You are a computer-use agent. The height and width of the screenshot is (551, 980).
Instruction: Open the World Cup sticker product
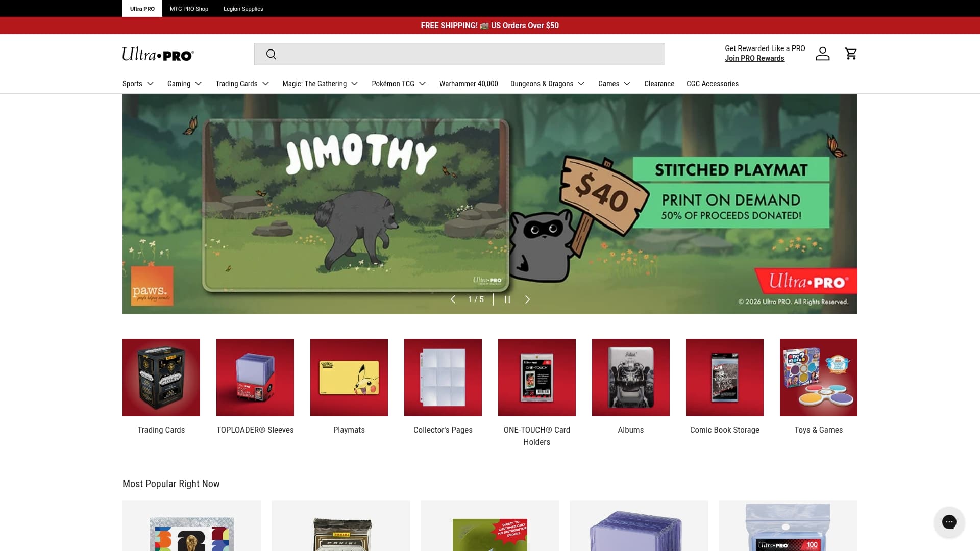pyautogui.click(x=192, y=526)
